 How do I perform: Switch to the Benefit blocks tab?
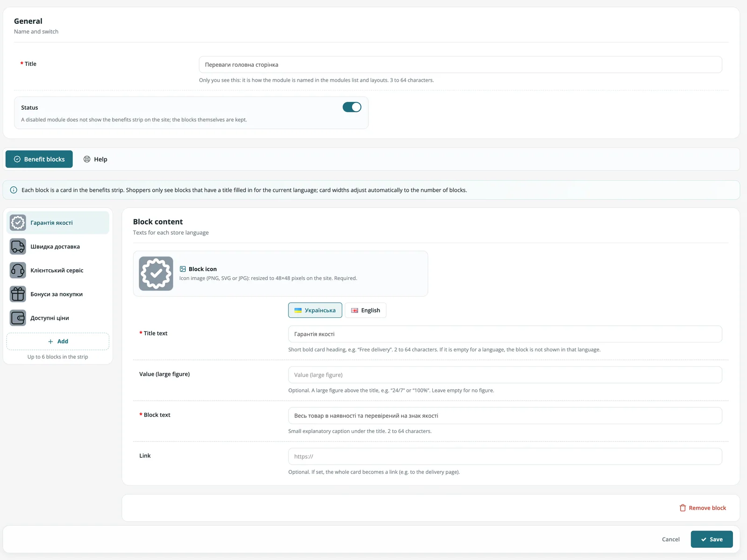39,159
